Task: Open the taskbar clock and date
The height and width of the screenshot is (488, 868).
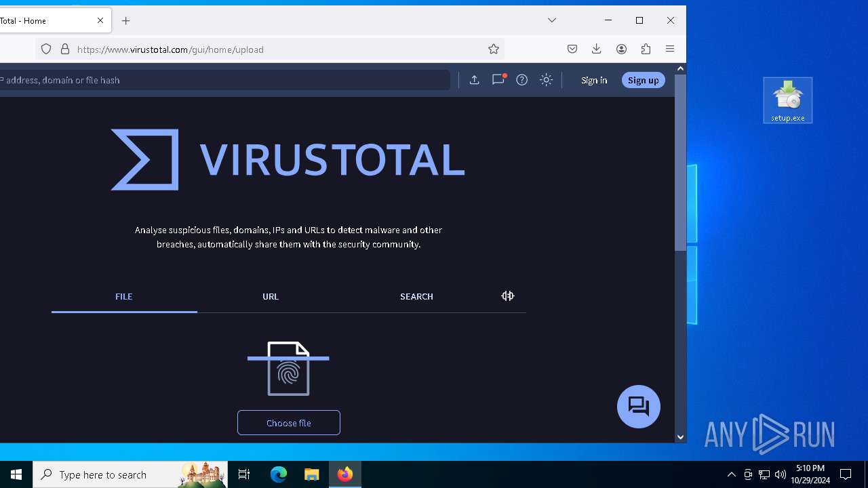Action: (x=810, y=474)
